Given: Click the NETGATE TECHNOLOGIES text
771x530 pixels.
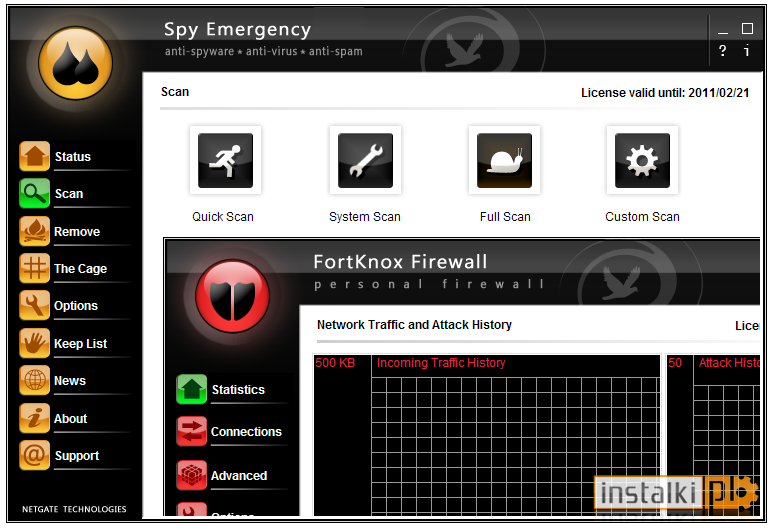Looking at the screenshot, I should 74,509.
